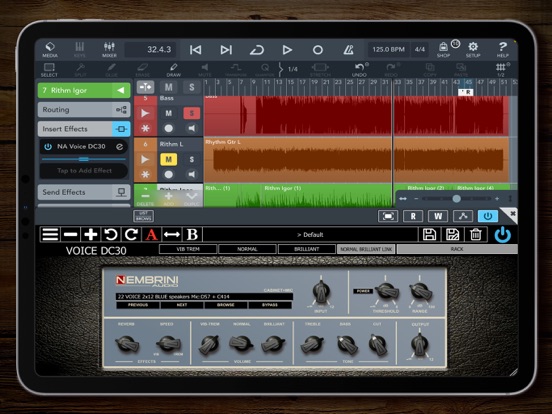Redo in the Nembrini plugin toolbar

[131, 234]
